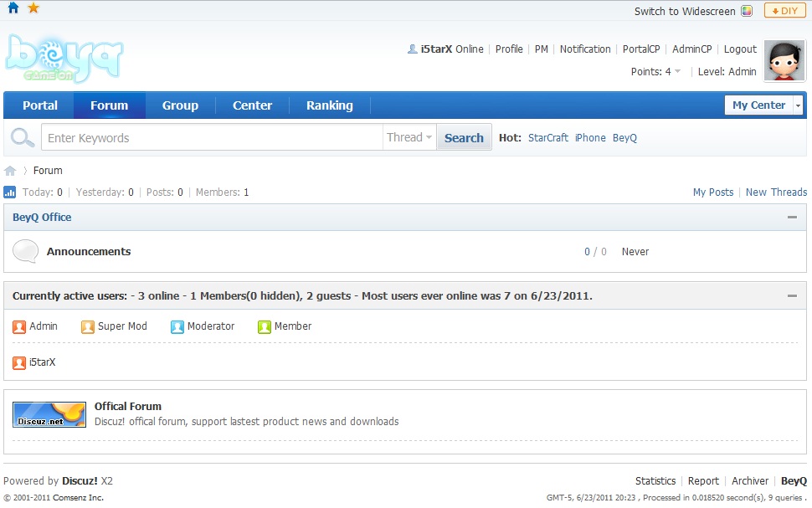Open the Notification link
Screen dimensions: 812x508
click(585, 49)
